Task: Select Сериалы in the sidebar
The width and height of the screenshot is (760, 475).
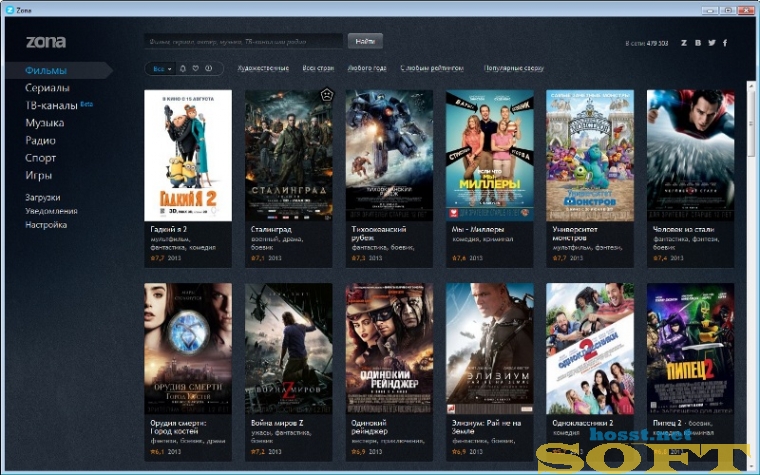Action: coord(47,88)
